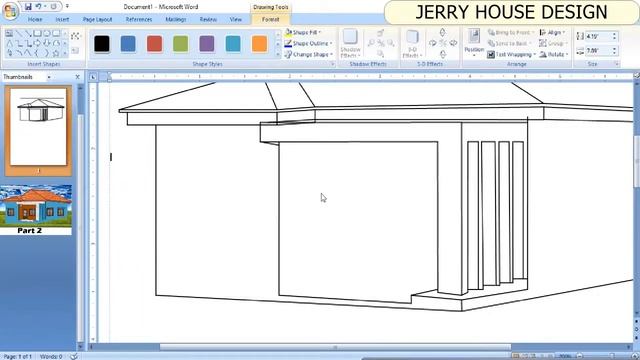
Task: Open the Shape Fill dropdown
Action: (303, 32)
